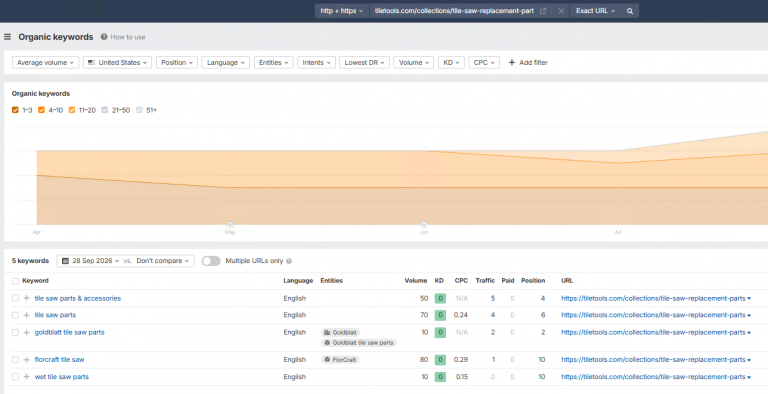Screen dimensions: 768x394
Task: Open the Volume filter dropdown
Action: pos(413,63)
